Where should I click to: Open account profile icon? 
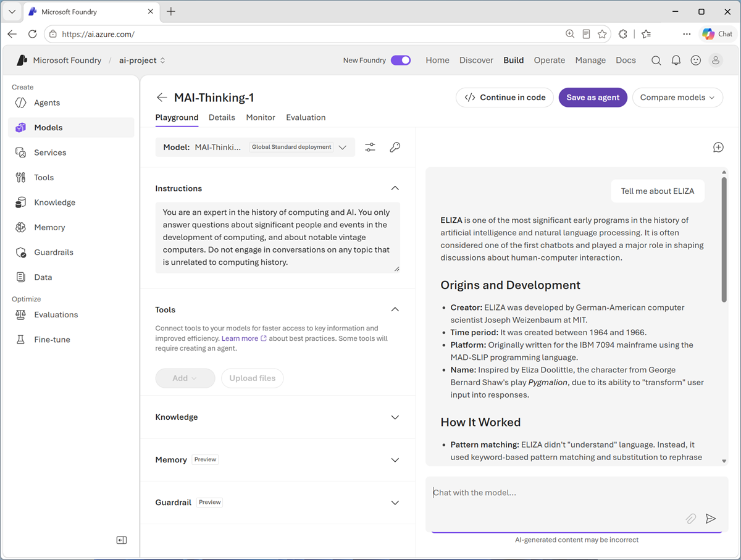pyautogui.click(x=716, y=61)
